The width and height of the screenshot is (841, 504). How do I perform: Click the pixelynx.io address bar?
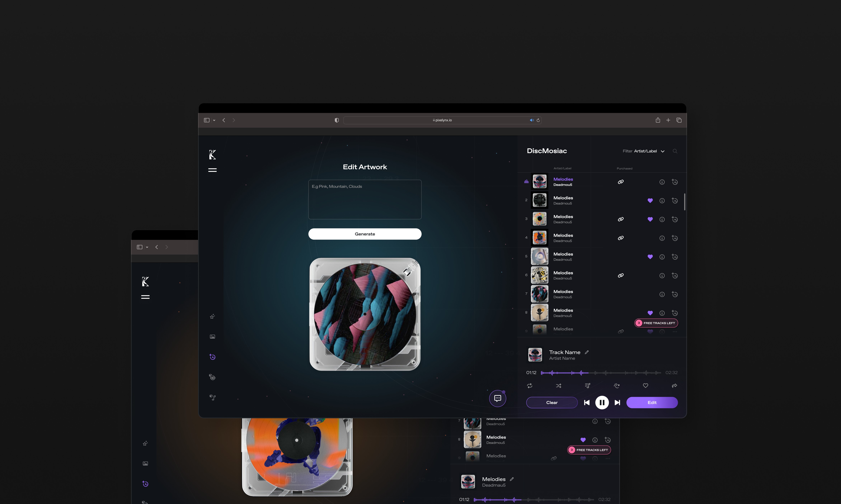[x=442, y=120]
